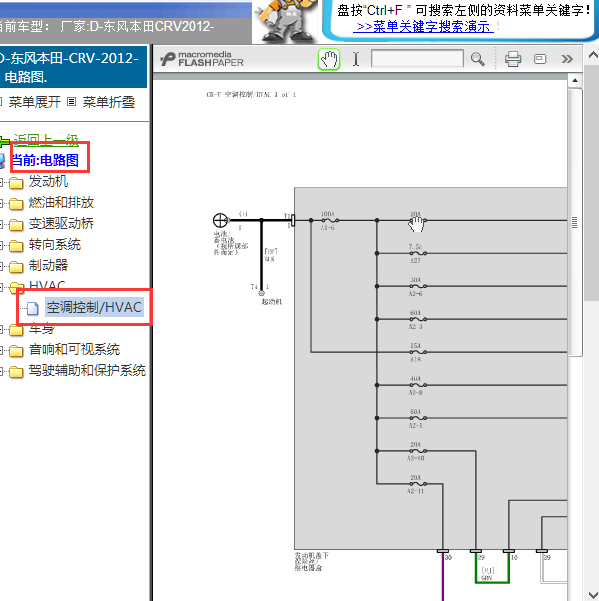599x601 pixels.
Task: Click the 起动机 starter label in diagram
Action: tap(271, 302)
